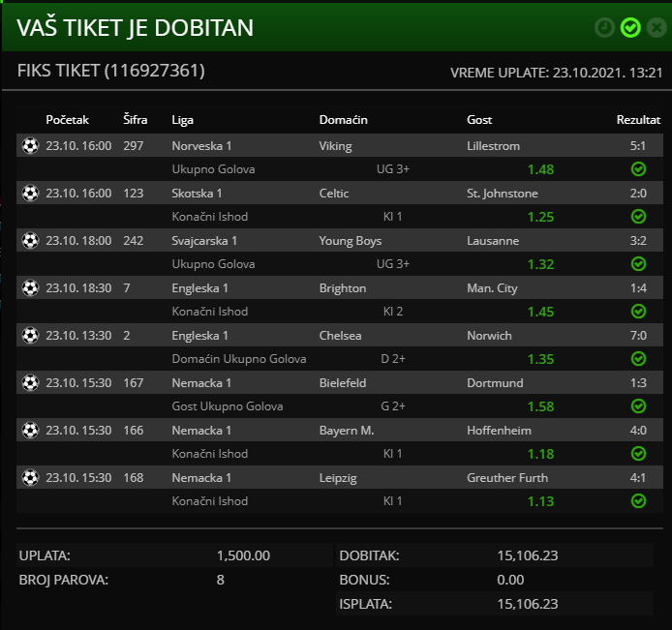
Task: Click the code 297 in Šifra column
Action: coord(134,146)
